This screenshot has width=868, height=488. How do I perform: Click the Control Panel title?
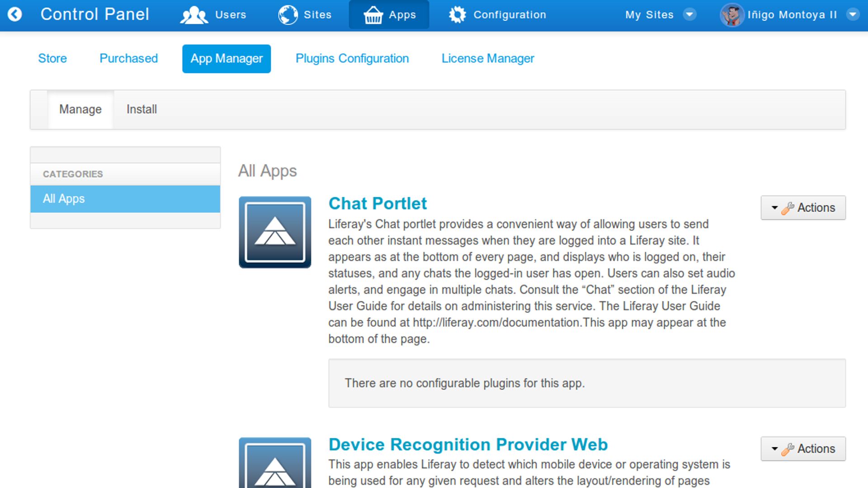click(x=95, y=14)
